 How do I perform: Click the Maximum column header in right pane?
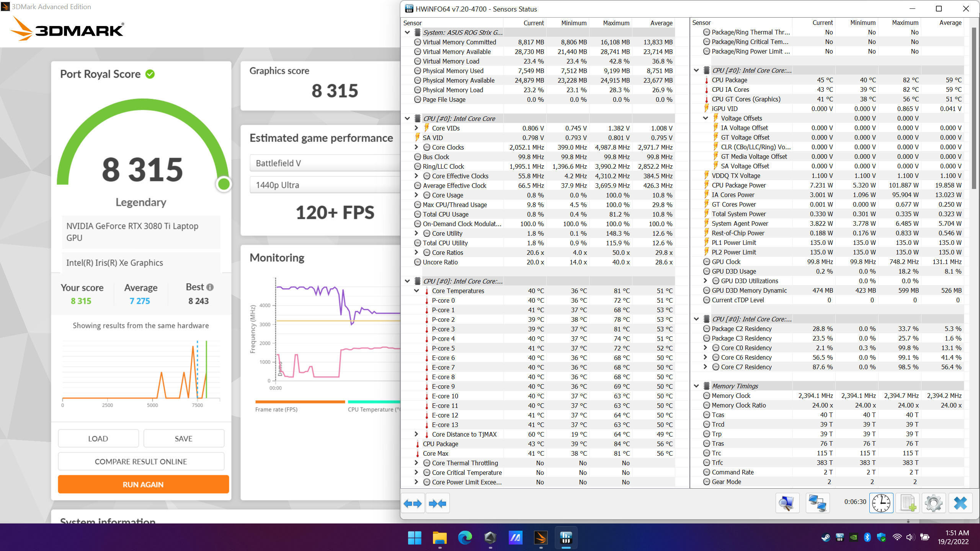click(905, 23)
